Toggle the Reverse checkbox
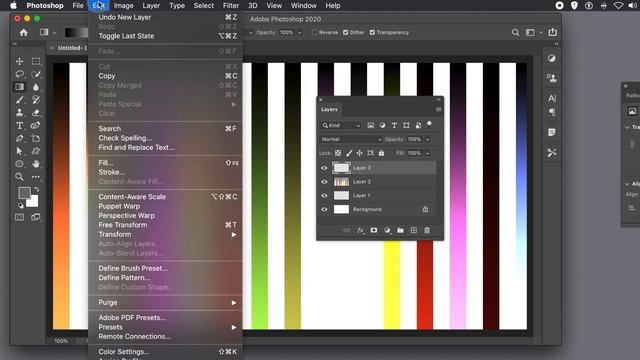Screen dimensions: 640x360 315,32
